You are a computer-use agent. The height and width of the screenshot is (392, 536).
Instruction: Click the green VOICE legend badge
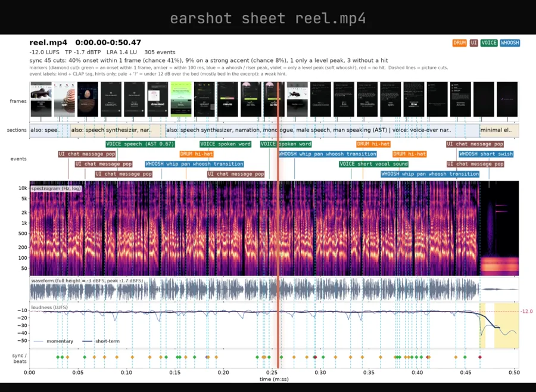(x=489, y=43)
